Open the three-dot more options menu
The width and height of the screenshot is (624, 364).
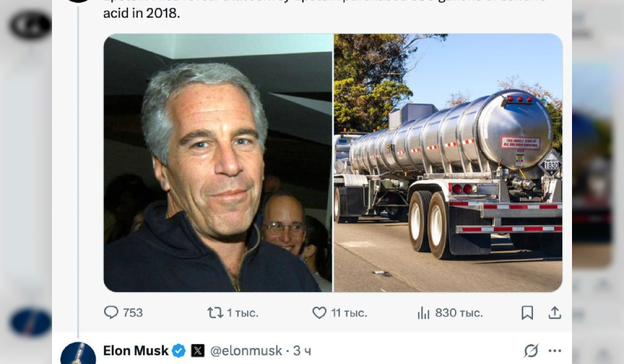pos(555,351)
